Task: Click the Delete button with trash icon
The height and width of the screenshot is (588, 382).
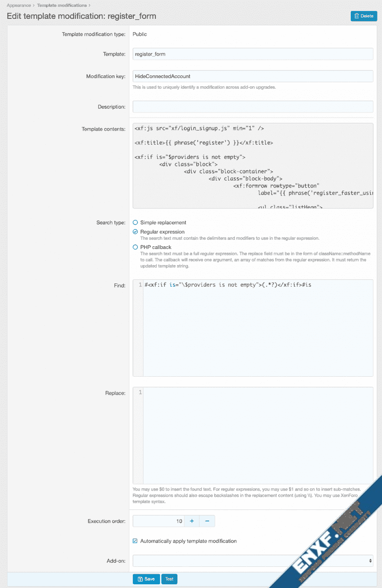Action: 364,16
